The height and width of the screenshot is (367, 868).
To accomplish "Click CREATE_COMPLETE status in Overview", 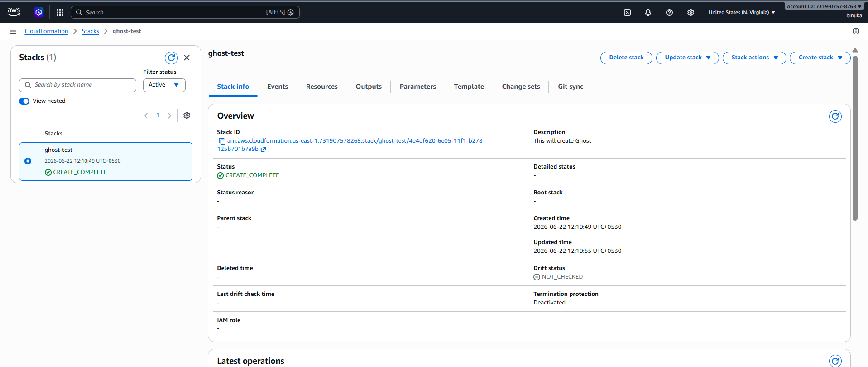I will click(x=248, y=175).
